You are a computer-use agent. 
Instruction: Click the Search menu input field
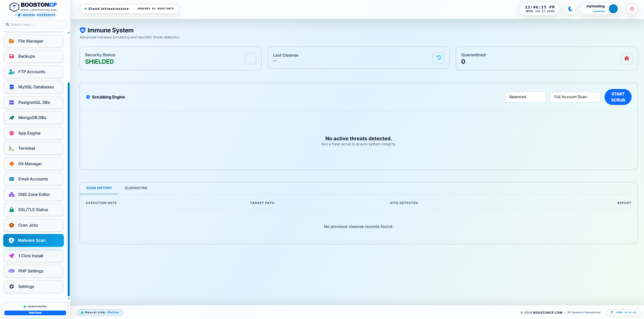click(35, 25)
